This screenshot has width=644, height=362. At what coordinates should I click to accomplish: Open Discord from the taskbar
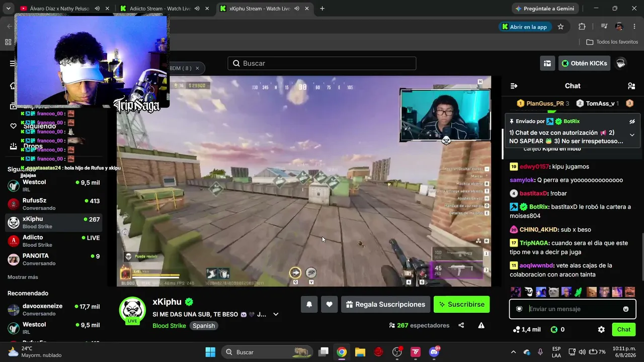(x=434, y=352)
